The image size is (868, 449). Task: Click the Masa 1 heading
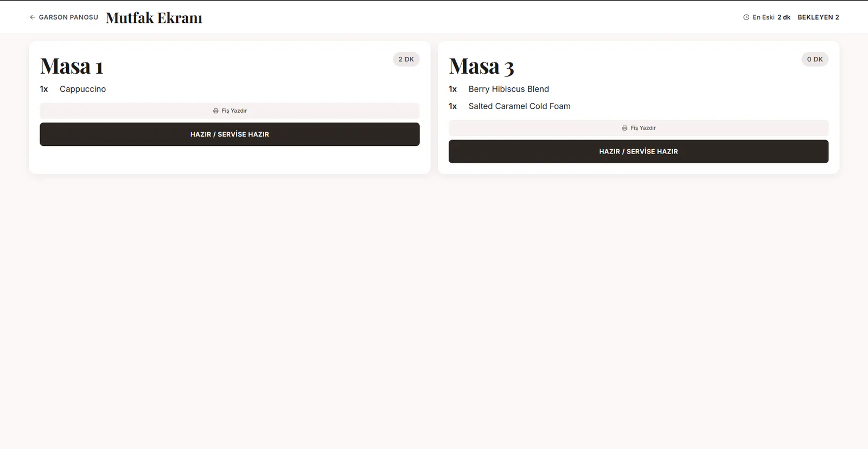72,66
